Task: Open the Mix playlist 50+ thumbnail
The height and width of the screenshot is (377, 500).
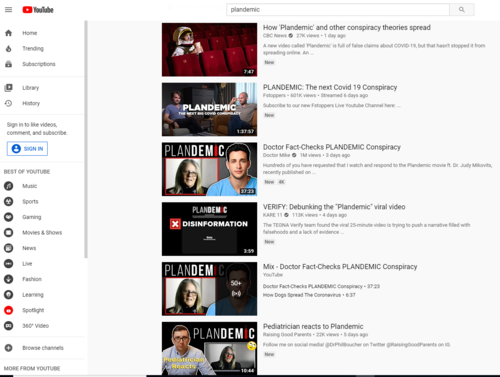Action: (209, 289)
